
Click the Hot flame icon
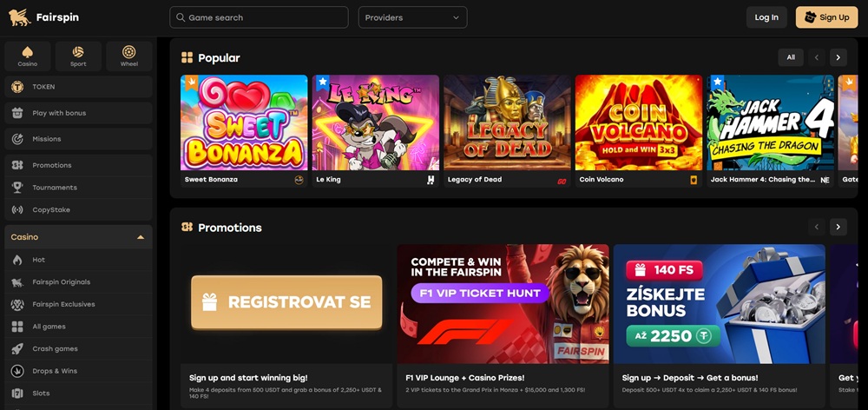click(x=17, y=260)
